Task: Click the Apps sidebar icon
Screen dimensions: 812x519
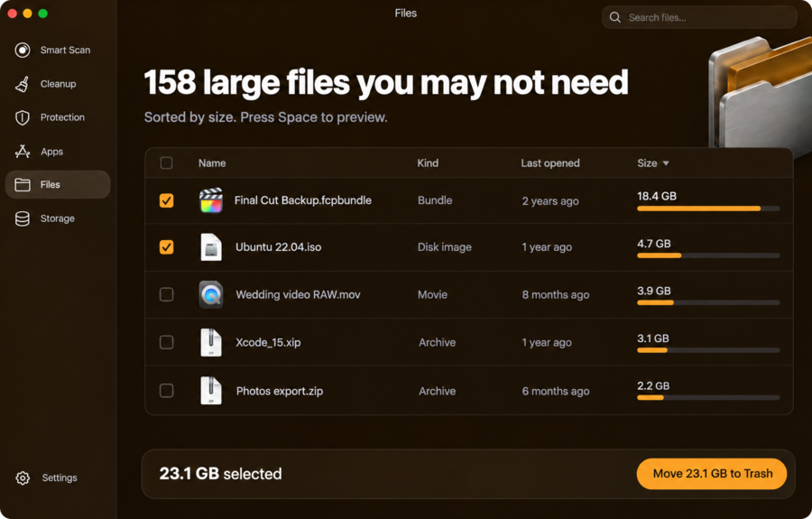Action: click(x=23, y=152)
